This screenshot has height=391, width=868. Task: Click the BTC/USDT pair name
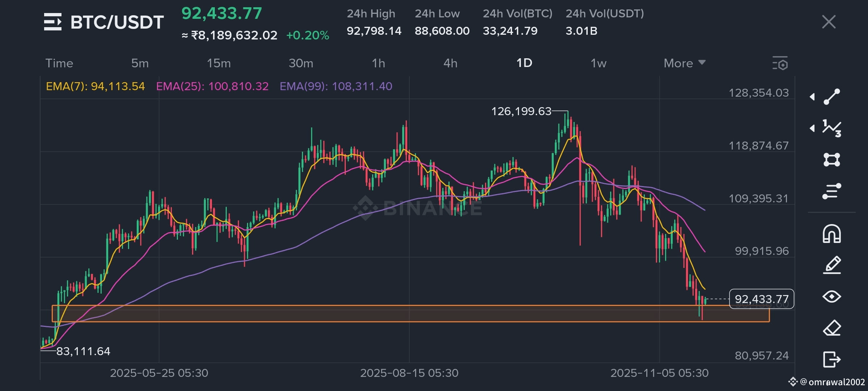click(117, 22)
